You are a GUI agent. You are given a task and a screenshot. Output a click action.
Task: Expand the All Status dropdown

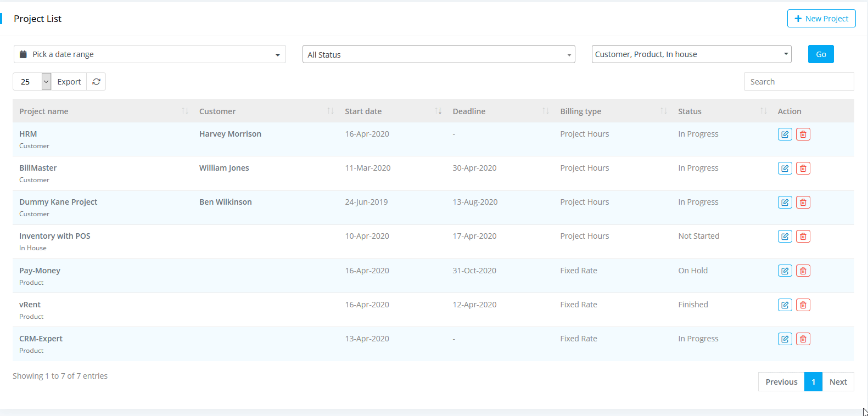click(x=438, y=54)
